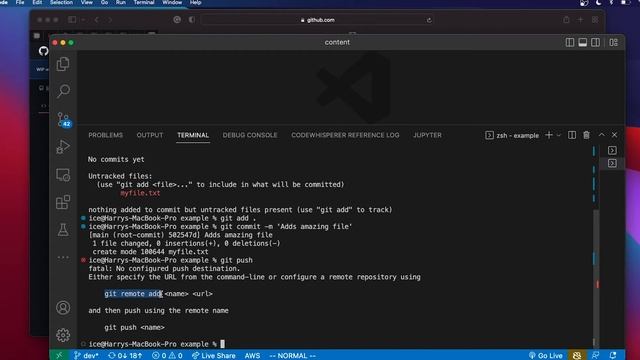
Task: Open the Manage gear settings icon
Action: (x=63, y=335)
